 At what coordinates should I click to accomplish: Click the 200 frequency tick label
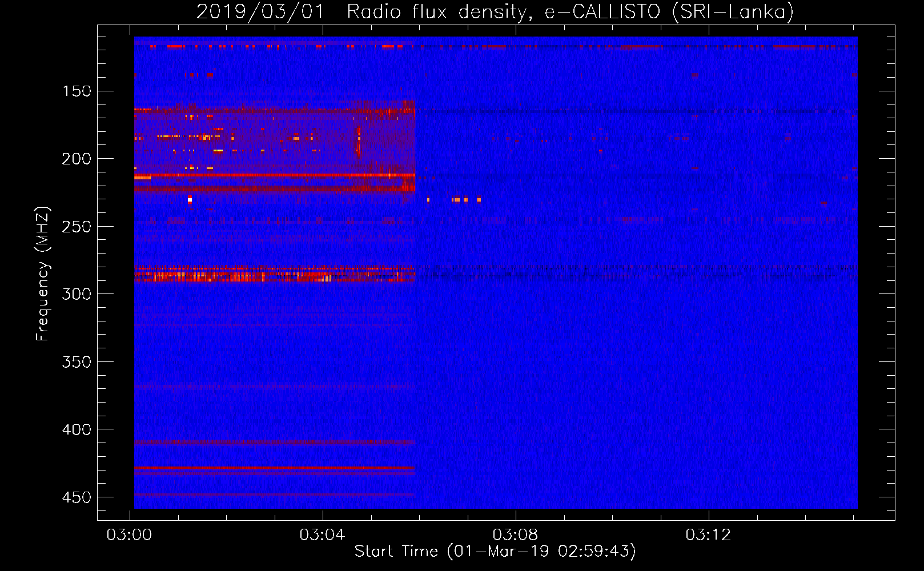[77, 159]
